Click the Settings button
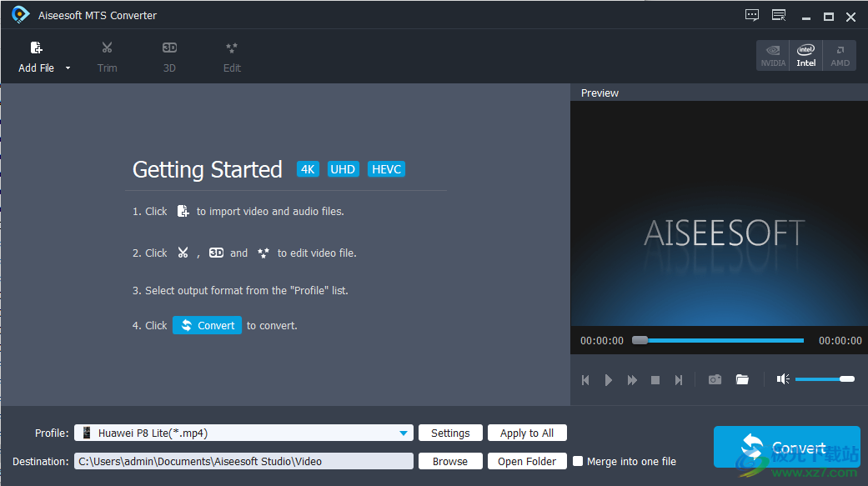868x486 pixels. click(450, 433)
